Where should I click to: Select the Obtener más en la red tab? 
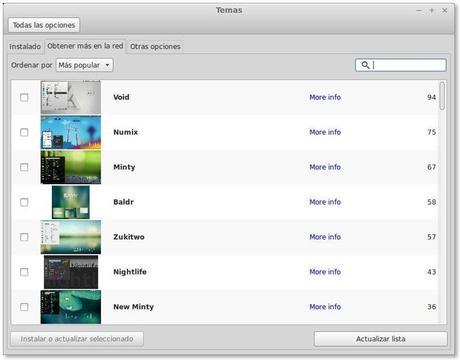[x=85, y=46]
